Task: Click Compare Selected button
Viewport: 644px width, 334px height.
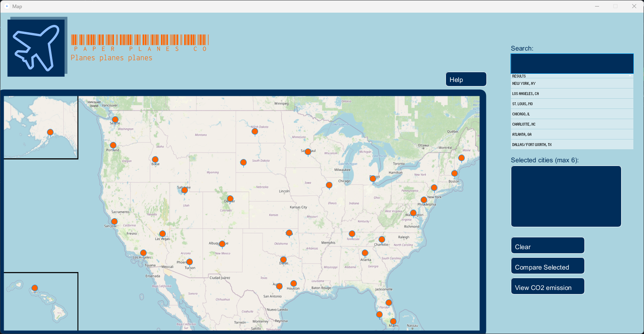Action: (548, 266)
